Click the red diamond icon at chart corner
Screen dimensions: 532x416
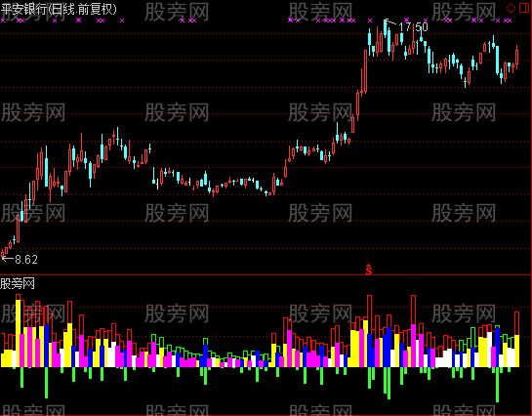point(511,9)
